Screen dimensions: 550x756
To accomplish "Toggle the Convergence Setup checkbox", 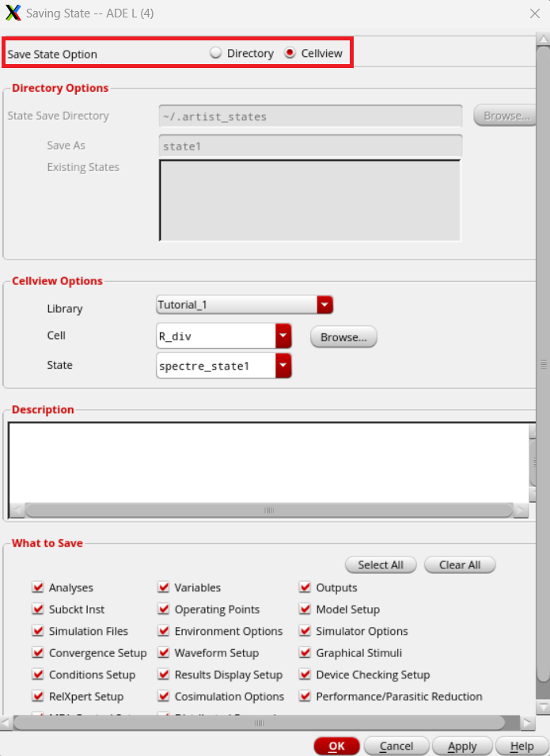I will pyautogui.click(x=38, y=652).
